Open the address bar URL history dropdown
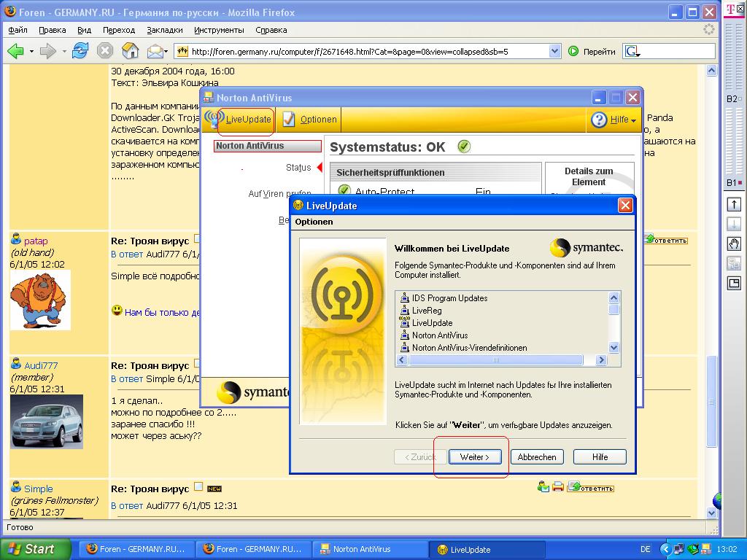747x560 pixels. tap(554, 51)
